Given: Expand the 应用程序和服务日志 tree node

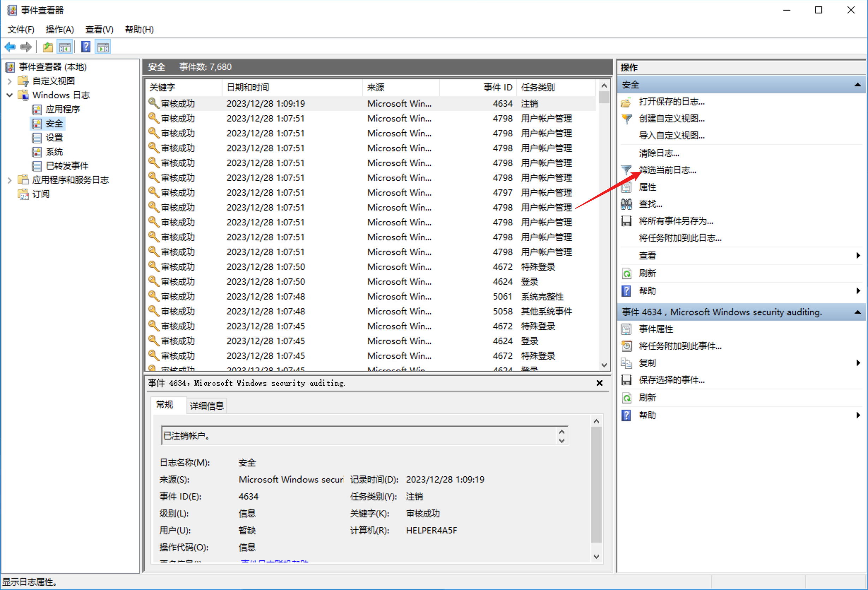Looking at the screenshot, I should [10, 180].
